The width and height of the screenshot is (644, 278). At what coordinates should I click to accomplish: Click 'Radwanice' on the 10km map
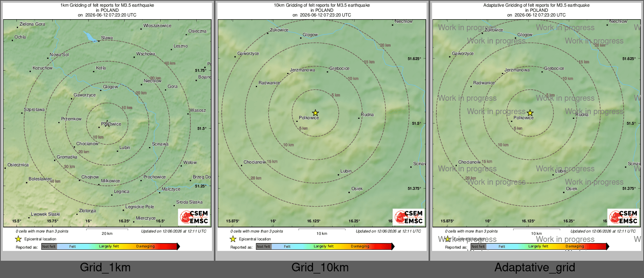pyautogui.click(x=269, y=83)
